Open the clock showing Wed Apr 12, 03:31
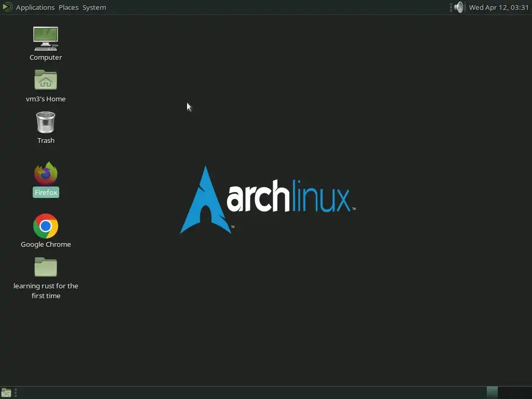The width and height of the screenshot is (532, 399). click(499, 7)
